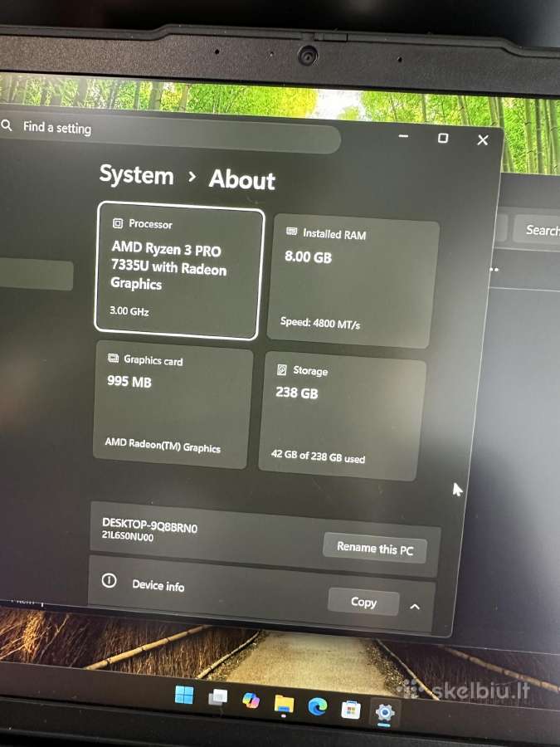Click the 995 MB graphics memory value

point(129,381)
